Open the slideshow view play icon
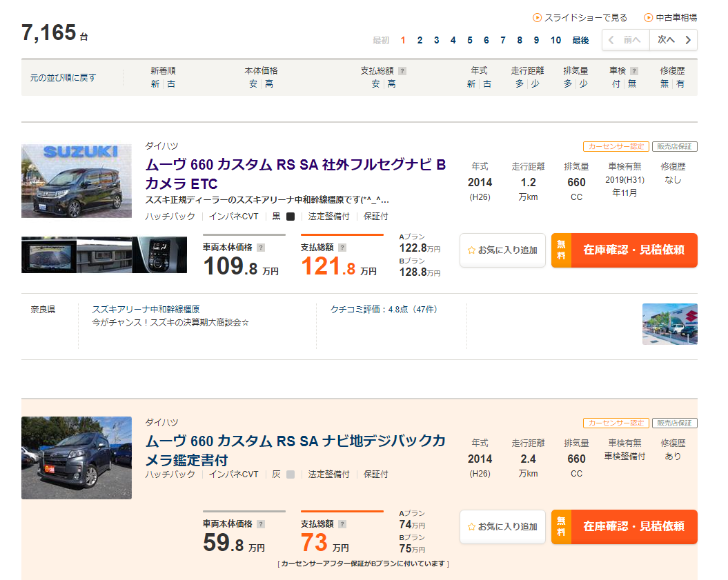 tap(537, 18)
